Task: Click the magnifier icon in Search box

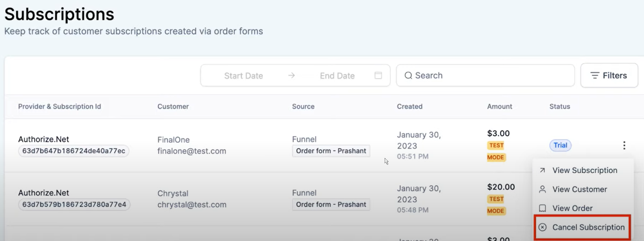Action: (x=408, y=75)
